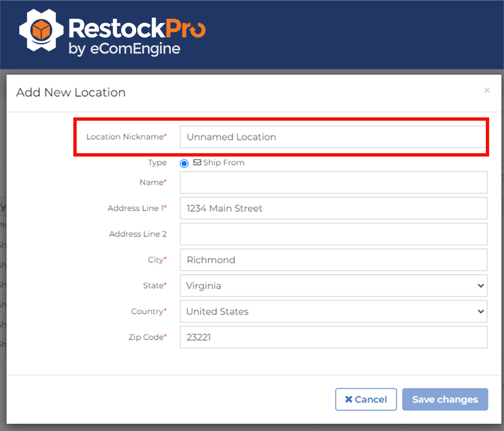
Task: Click the Zip Code label
Action: click(146, 337)
